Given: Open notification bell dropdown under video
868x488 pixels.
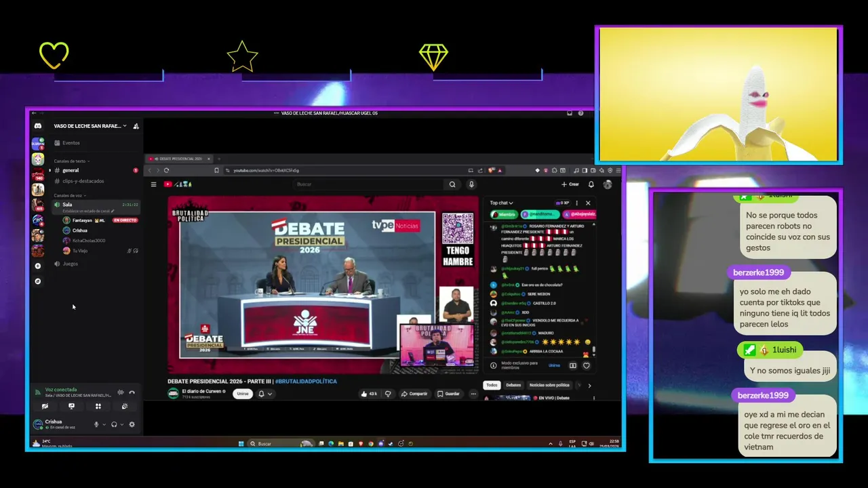Looking at the screenshot, I should 264,394.
